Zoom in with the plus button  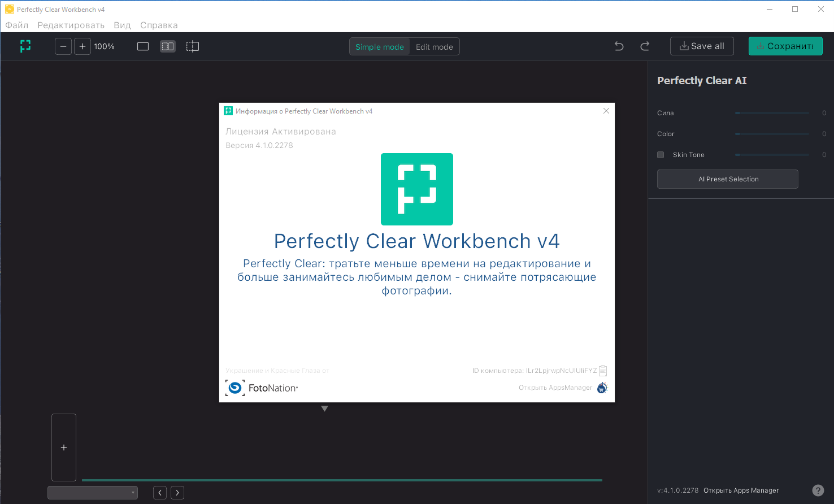82,46
